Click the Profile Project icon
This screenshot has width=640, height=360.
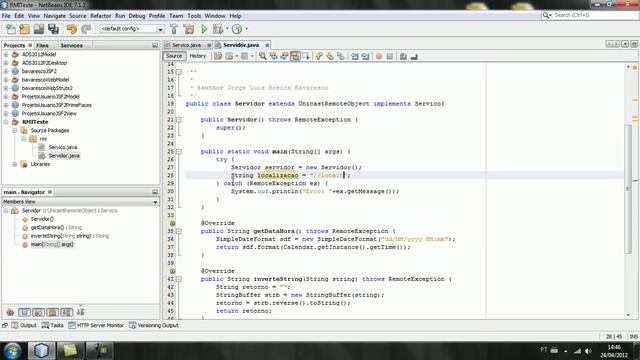(237, 29)
